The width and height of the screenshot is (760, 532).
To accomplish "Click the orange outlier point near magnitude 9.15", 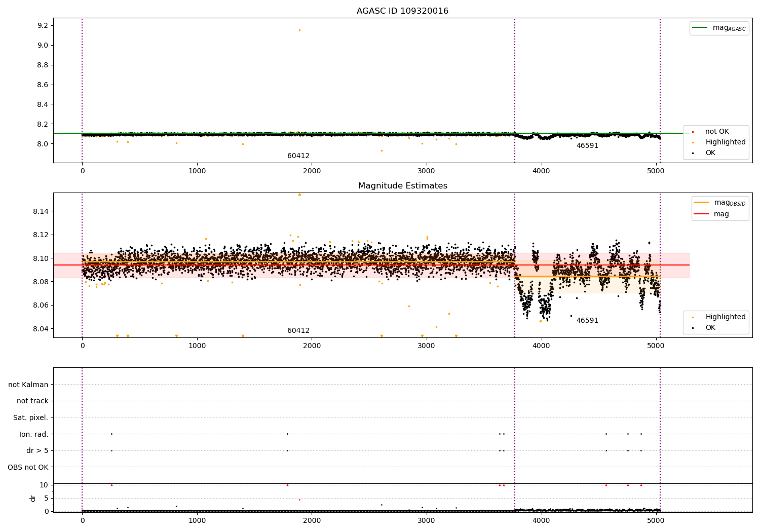I will 299,30.
